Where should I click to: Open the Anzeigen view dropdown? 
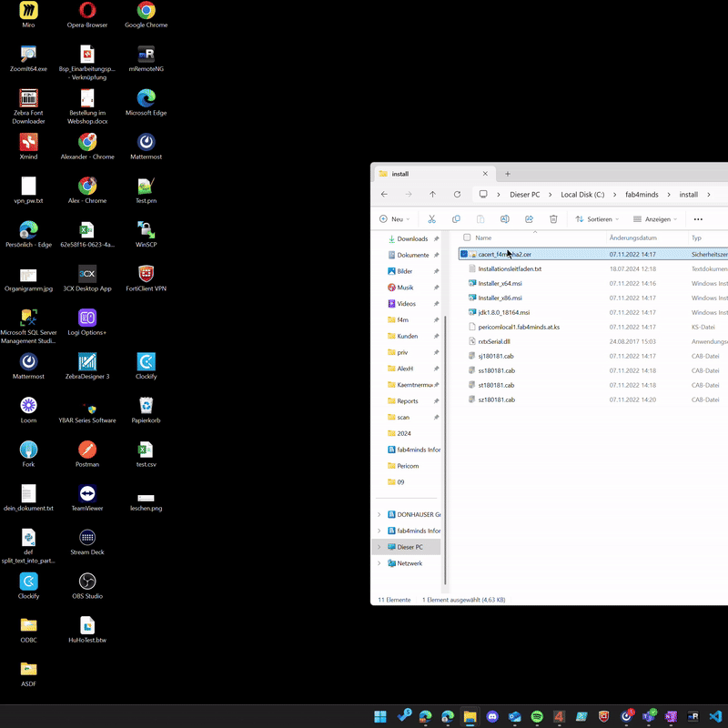pos(655,219)
